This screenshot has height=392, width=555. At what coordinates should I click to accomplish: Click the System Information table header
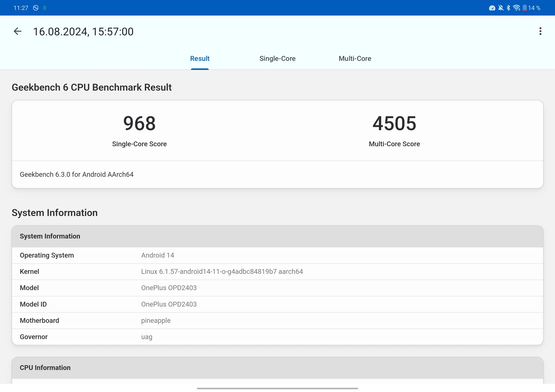[x=277, y=236]
